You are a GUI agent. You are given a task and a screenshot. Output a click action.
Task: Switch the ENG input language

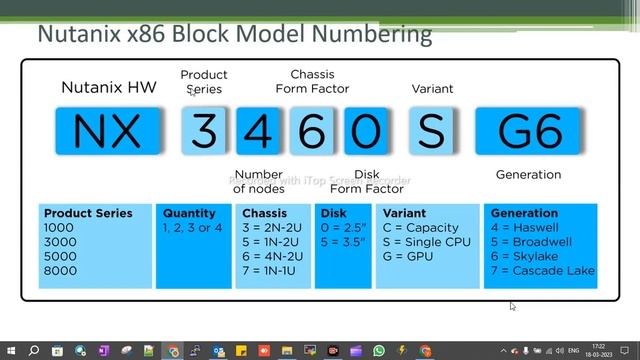coord(573,351)
